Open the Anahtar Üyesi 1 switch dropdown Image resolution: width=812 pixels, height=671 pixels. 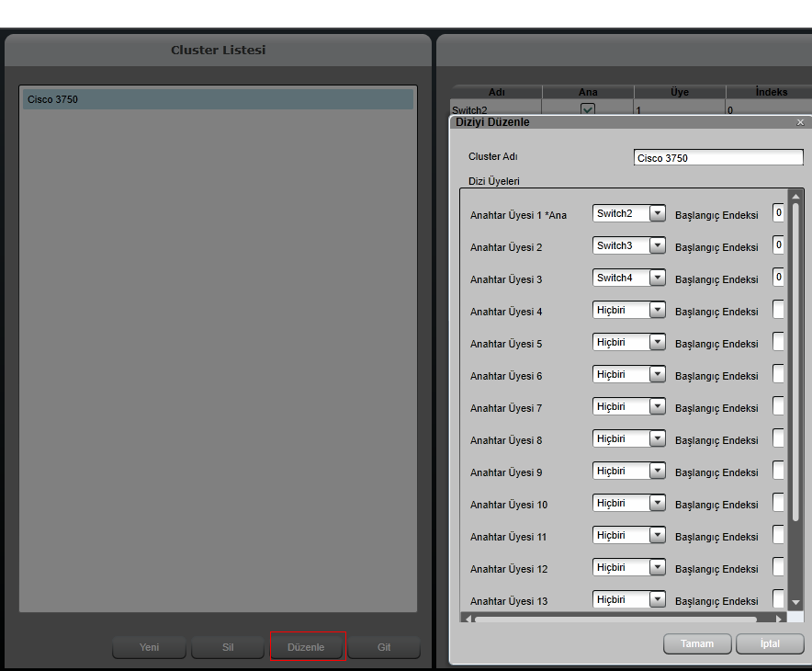tap(657, 213)
